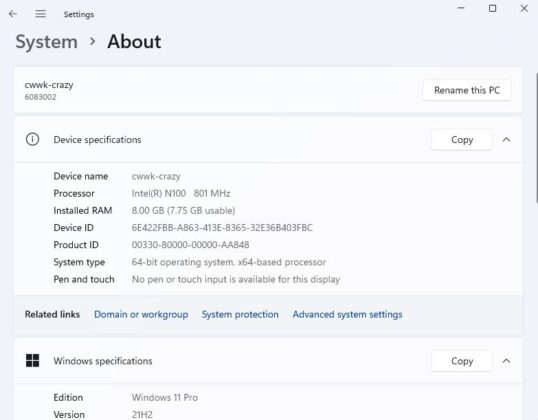The width and height of the screenshot is (538, 420).
Task: Open Advanced system settings link
Action: 347,314
